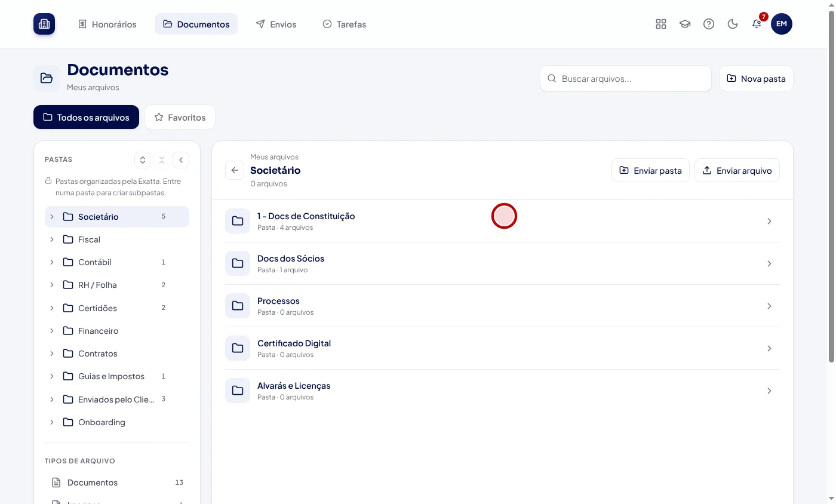Expand the Contábil tree folder

[x=52, y=262]
